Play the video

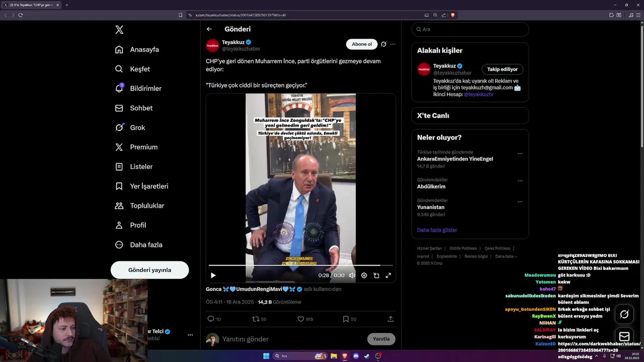click(x=213, y=275)
